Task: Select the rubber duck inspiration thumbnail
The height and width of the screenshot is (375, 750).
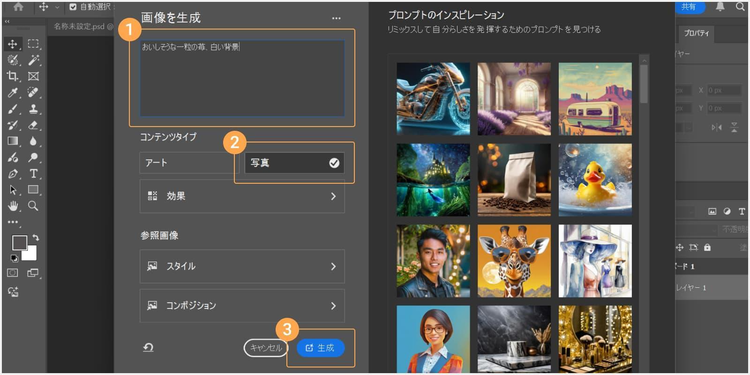Action: click(595, 180)
